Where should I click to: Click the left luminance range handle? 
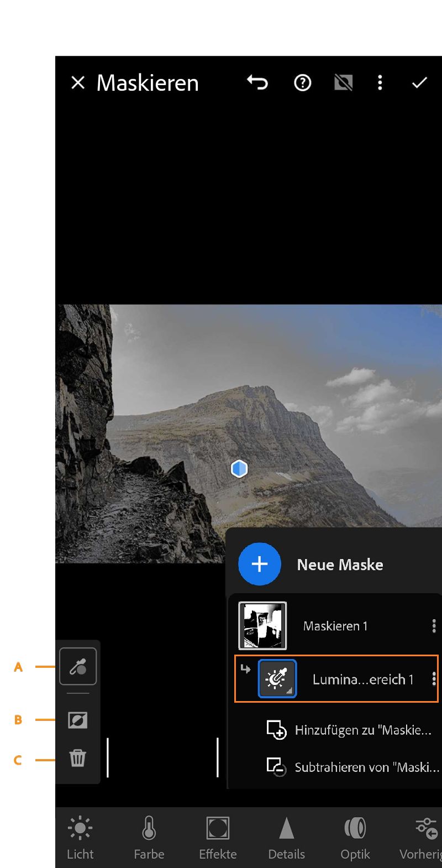[x=108, y=757]
